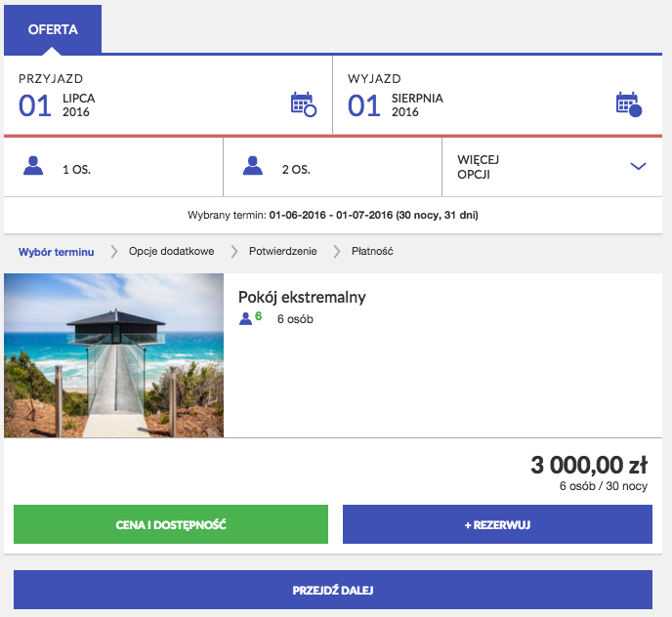
Task: Proceed with the PRZEJDŹ DALEJ button
Action: [x=333, y=591]
